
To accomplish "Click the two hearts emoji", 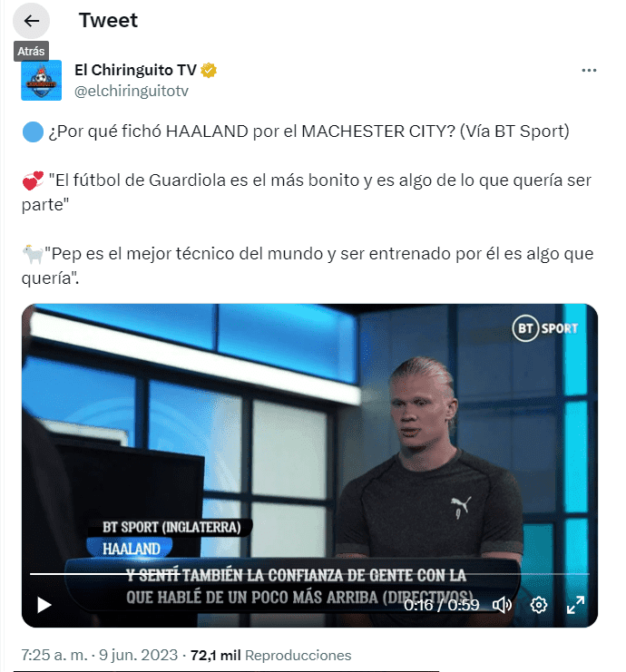I will 33,180.
